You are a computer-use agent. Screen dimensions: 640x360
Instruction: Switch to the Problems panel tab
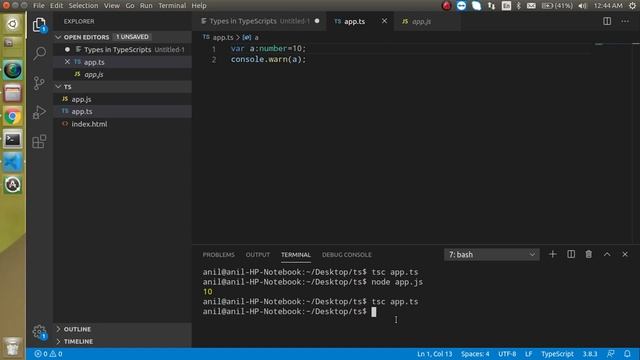point(218,255)
